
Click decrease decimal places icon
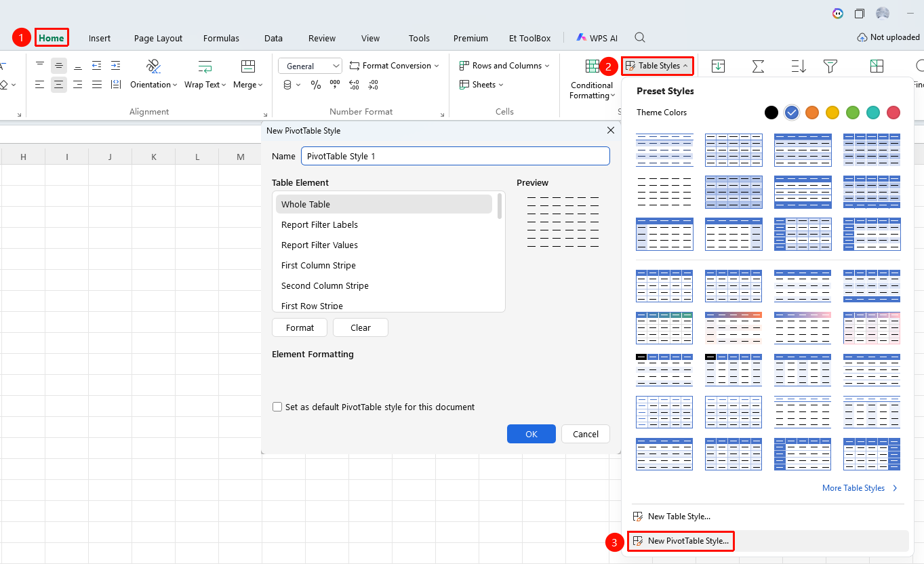[373, 85]
